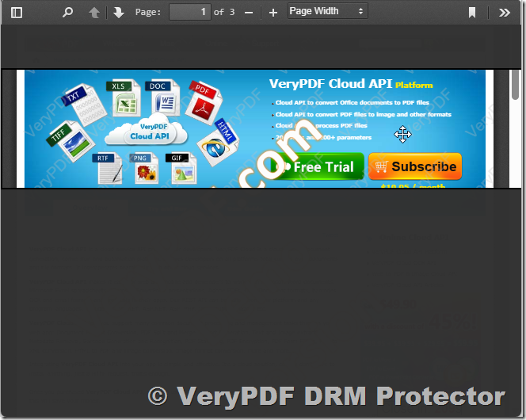Click the VeryPDF Cloud API Platform heading
This screenshot has width=526, height=420.
351,84
